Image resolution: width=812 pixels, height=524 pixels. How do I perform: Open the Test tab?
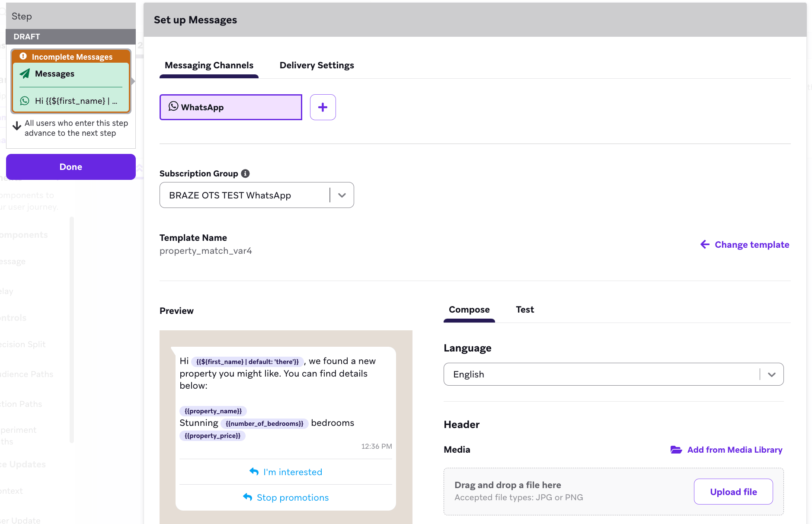(525, 310)
